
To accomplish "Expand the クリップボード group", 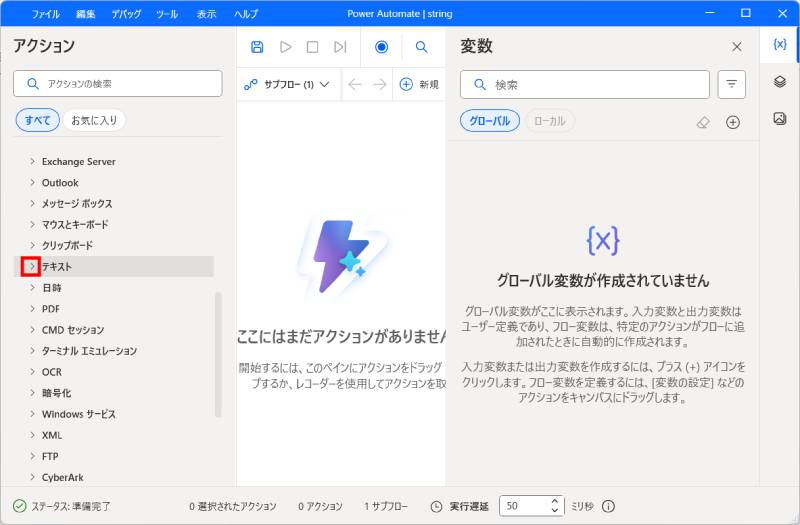I will tap(33, 245).
